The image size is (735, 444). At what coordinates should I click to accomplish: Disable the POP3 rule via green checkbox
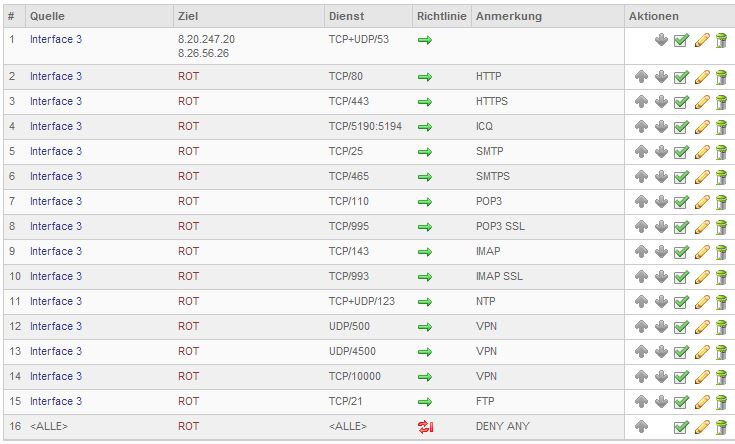point(681,202)
